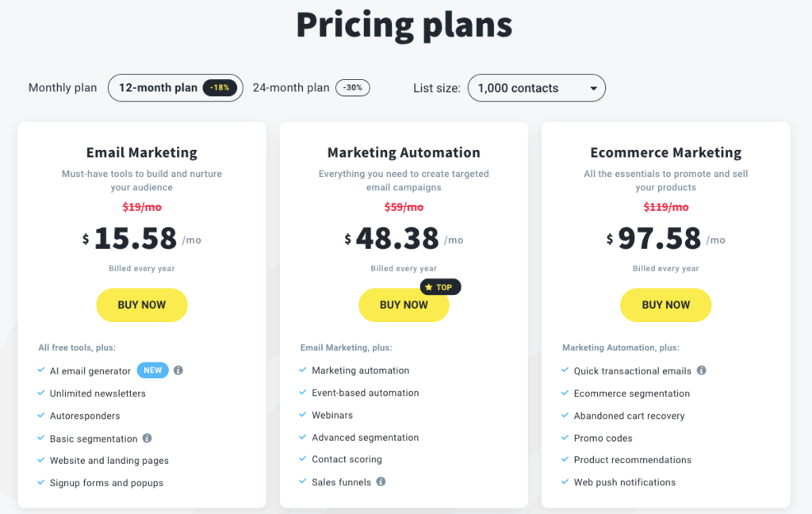Viewport: 812px width, 514px height.
Task: Select the Monthly plan billing option
Action: pos(63,88)
